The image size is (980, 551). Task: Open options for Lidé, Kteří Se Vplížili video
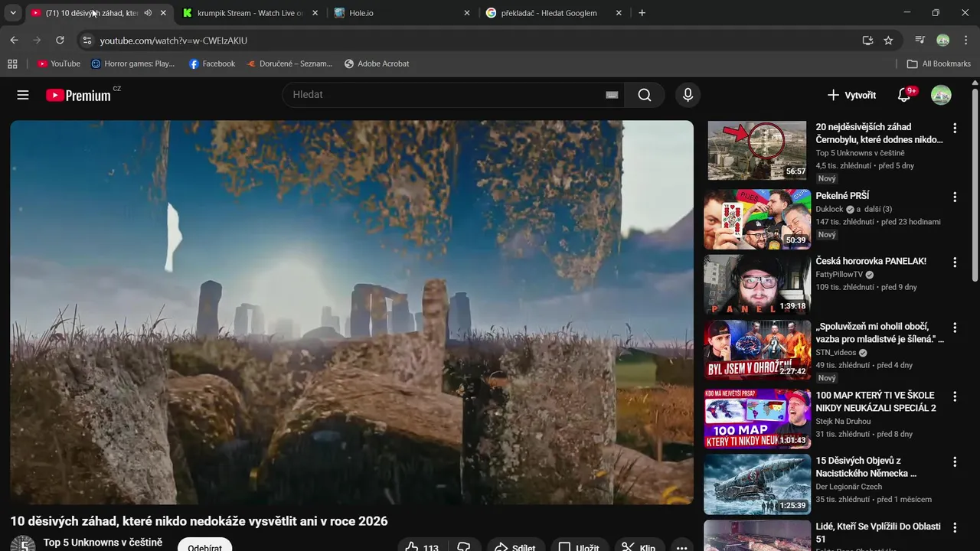coord(954,527)
